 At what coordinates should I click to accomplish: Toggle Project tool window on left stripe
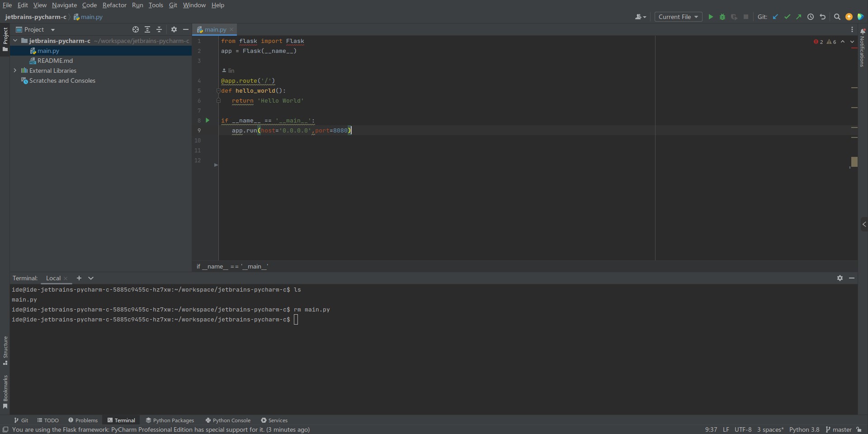click(x=5, y=39)
